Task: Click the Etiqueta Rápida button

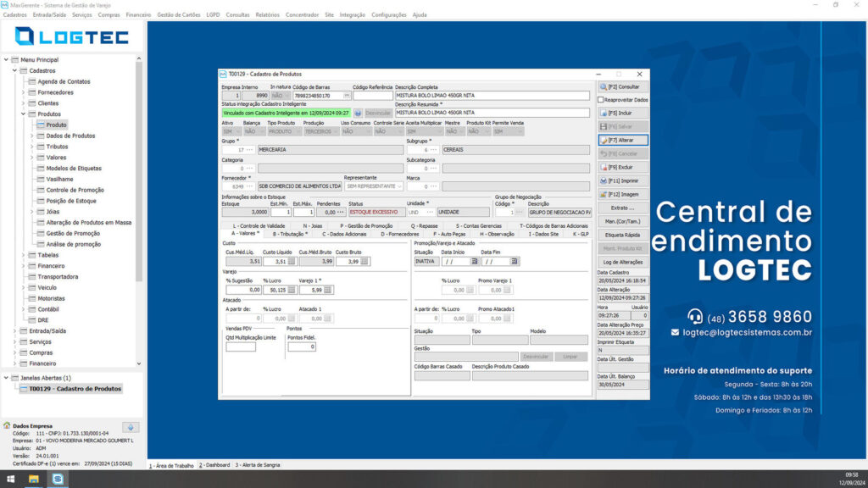Action: coord(623,236)
